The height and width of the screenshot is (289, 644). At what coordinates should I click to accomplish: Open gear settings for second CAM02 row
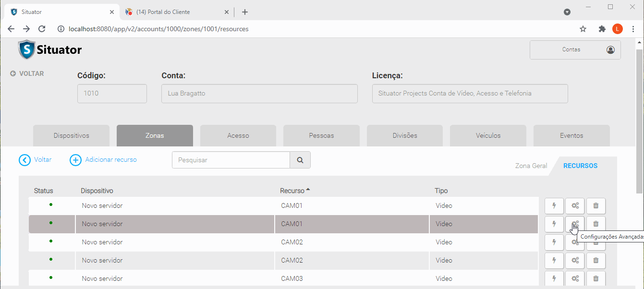(x=575, y=260)
